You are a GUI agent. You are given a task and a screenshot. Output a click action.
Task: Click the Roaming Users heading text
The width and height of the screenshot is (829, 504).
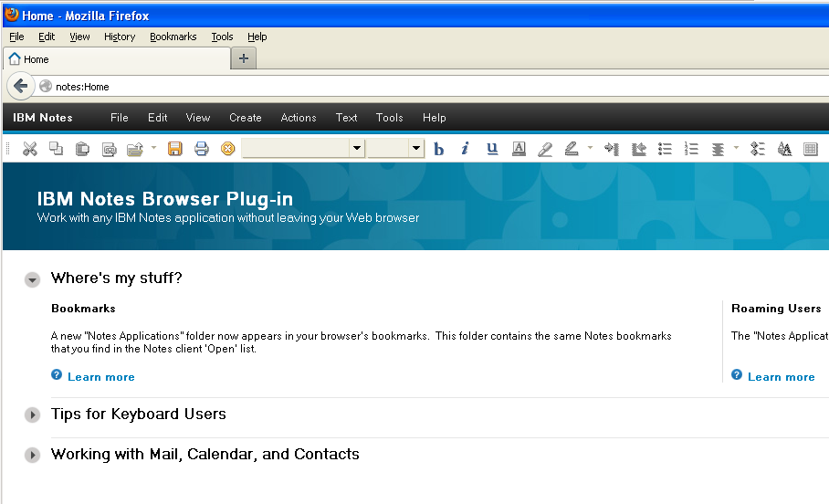click(x=776, y=309)
